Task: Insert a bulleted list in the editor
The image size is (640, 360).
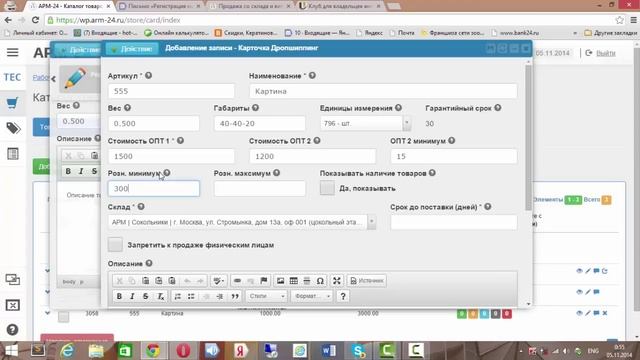Action: [191, 296]
